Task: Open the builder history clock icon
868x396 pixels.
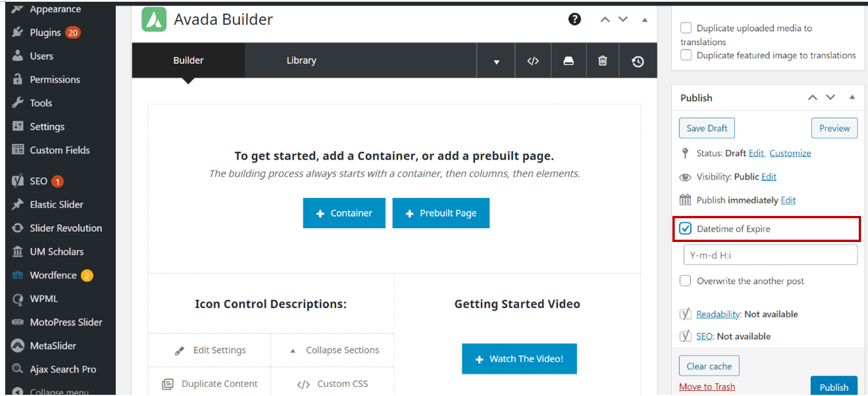Action: tap(638, 61)
